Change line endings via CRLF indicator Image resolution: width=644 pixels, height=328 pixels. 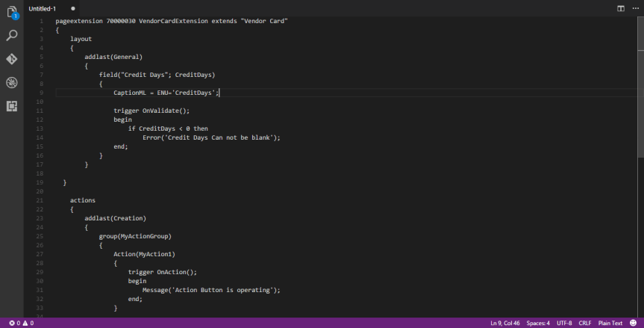coord(585,323)
